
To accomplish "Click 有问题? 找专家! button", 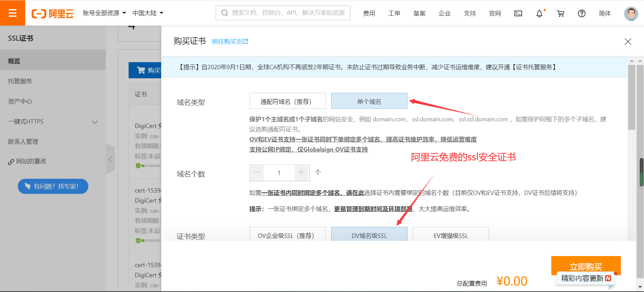I will click(53, 186).
